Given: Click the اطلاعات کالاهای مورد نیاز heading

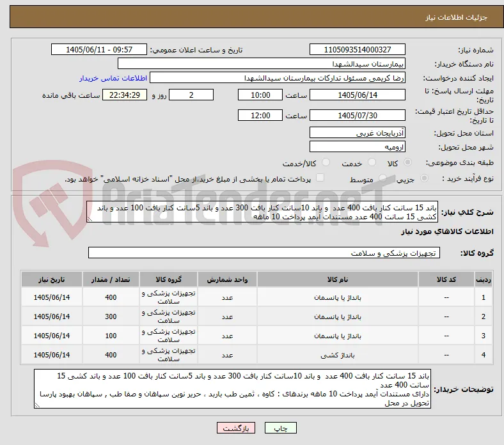Looking at the screenshot, I should pos(447,231).
